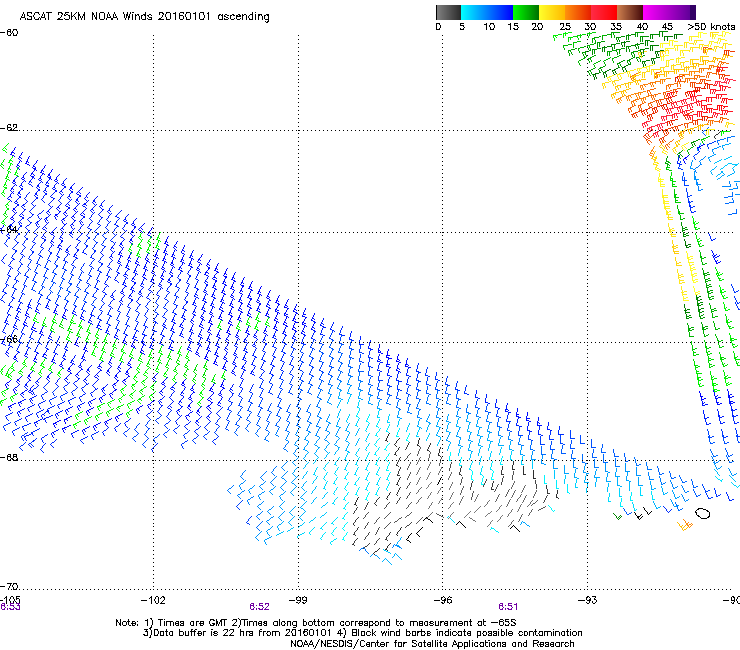The height and width of the screenshot is (650, 740).
Task: Click the '-102' longitude label
Action: click(x=153, y=600)
